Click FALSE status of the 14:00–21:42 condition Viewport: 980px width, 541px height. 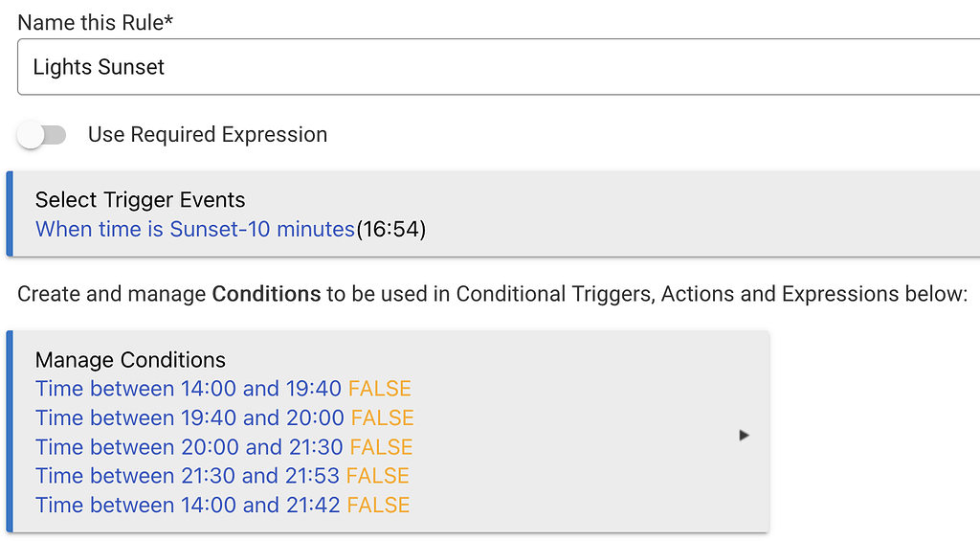(x=379, y=505)
